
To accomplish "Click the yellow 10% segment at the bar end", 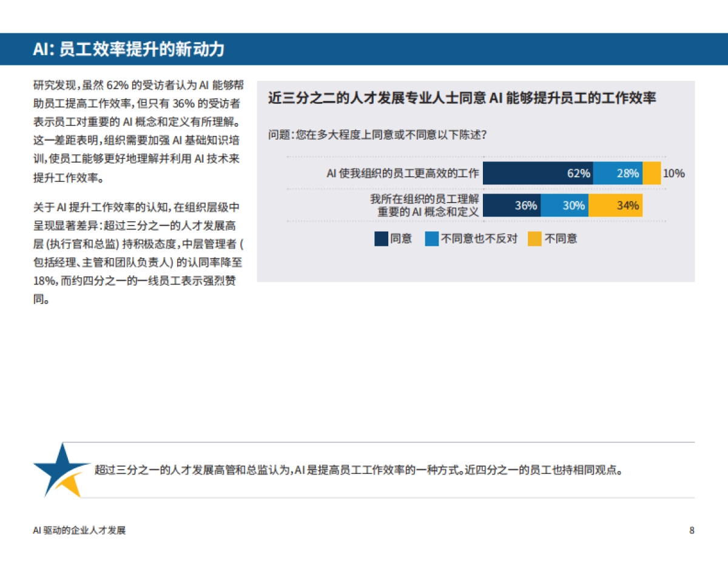I will click(x=650, y=174).
